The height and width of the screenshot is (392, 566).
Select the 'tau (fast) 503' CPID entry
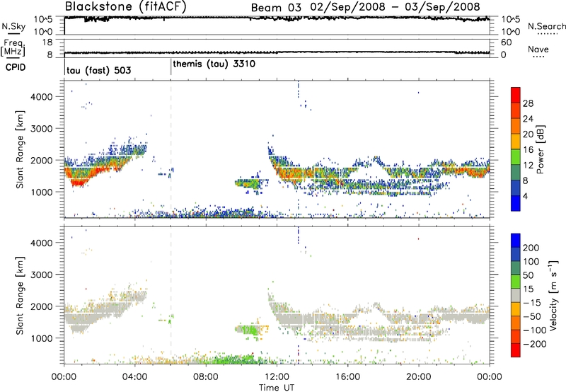pos(98,70)
